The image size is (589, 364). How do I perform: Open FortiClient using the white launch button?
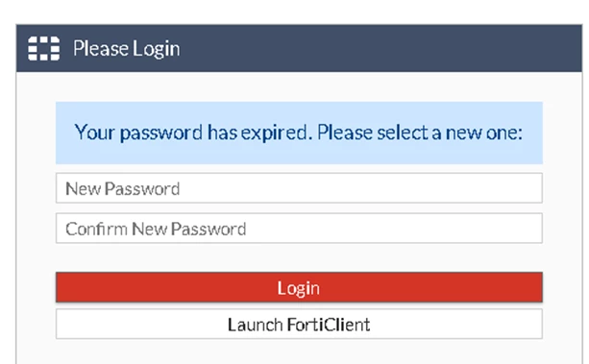click(x=299, y=324)
